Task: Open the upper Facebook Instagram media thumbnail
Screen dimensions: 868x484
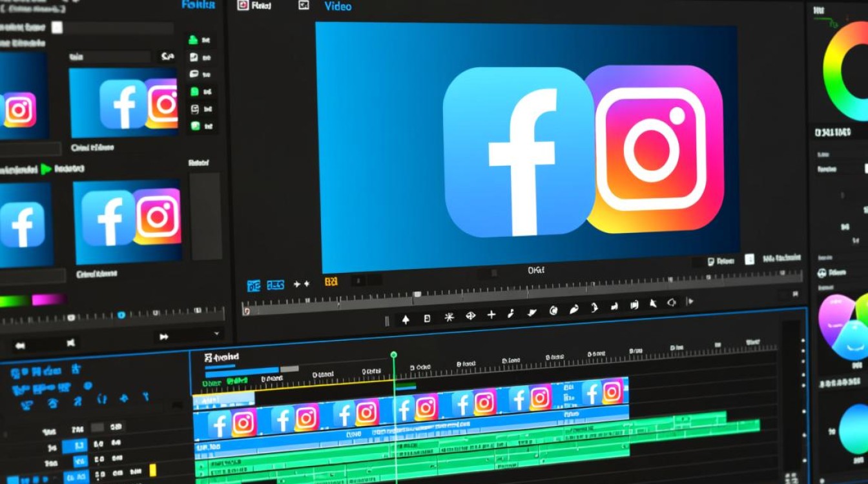Action: click(x=123, y=103)
